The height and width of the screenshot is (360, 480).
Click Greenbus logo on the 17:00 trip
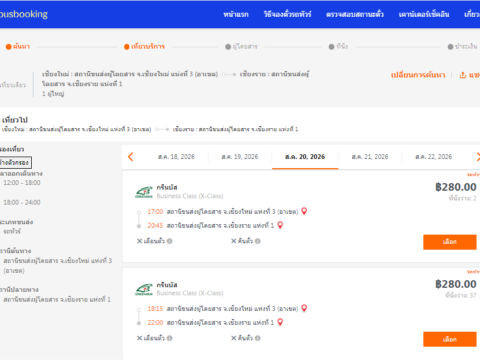144,192
